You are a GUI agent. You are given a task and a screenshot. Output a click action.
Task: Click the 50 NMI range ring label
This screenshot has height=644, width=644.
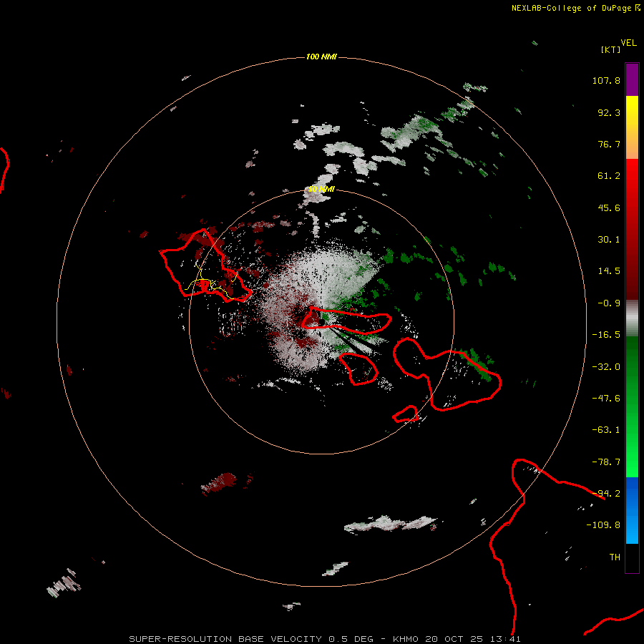point(321,189)
